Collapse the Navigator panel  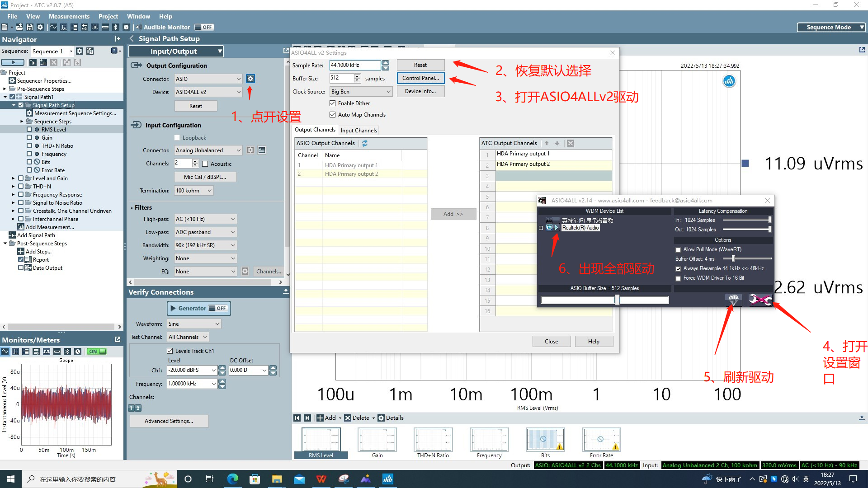pyautogui.click(x=118, y=39)
